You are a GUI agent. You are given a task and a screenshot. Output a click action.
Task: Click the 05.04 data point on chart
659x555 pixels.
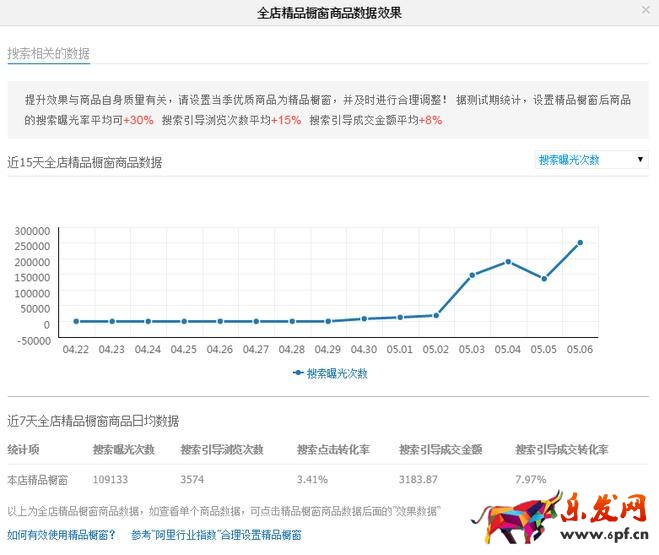tap(508, 262)
